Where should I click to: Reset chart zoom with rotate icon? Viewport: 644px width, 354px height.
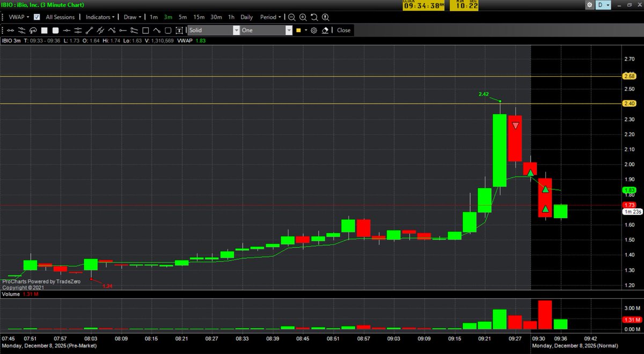[314, 17]
